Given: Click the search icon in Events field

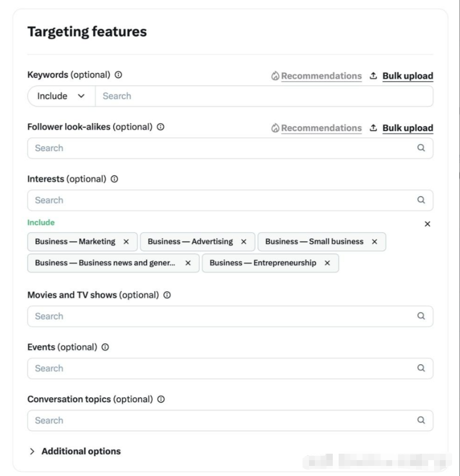Looking at the screenshot, I should point(421,368).
